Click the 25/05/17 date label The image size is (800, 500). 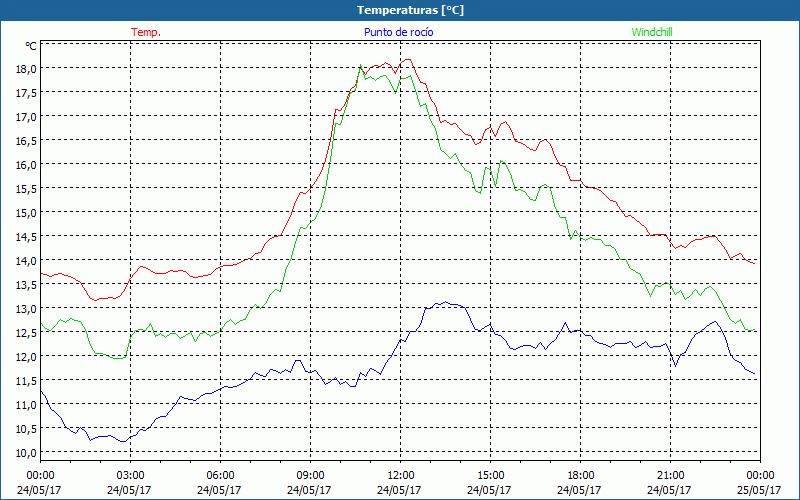pos(760,490)
